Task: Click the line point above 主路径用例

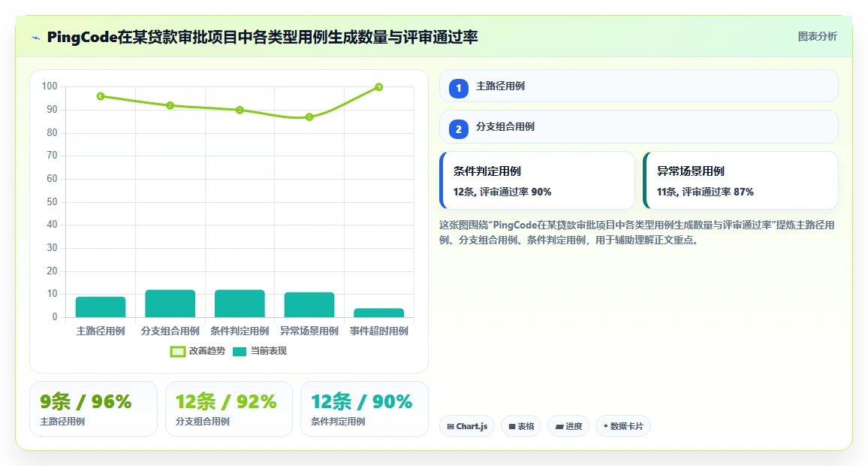Action: [101, 96]
